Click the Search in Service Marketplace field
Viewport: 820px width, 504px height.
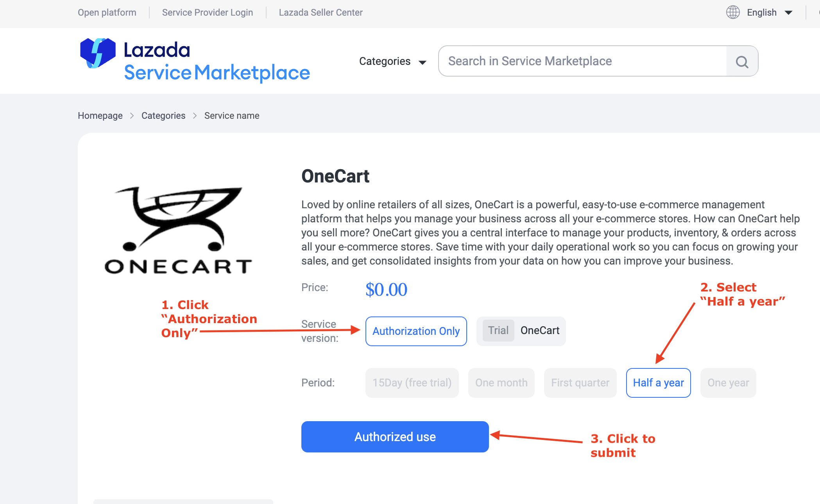tap(582, 61)
